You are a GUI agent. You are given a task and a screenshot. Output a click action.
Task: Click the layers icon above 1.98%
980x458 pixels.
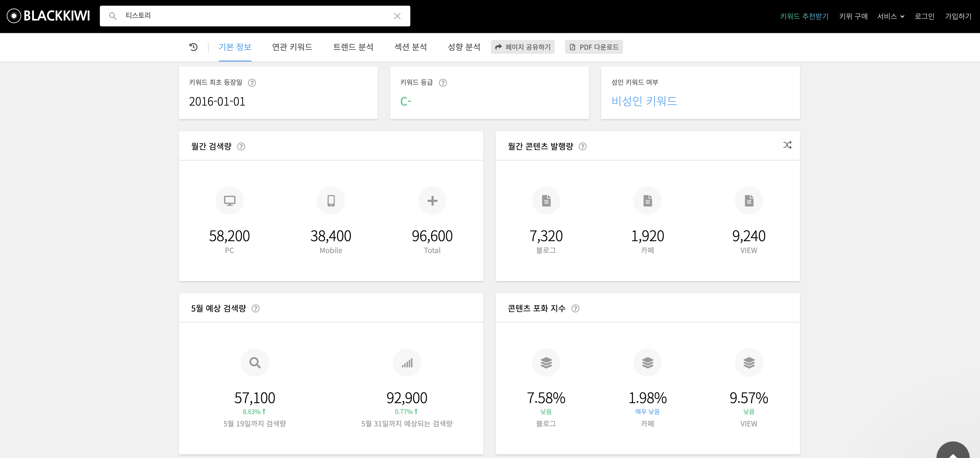pyautogui.click(x=648, y=363)
